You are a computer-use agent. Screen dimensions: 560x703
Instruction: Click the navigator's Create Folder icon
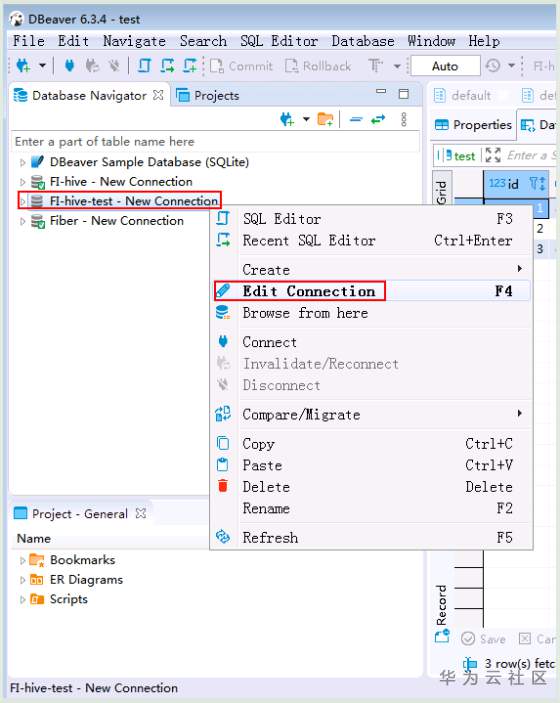tap(325, 119)
